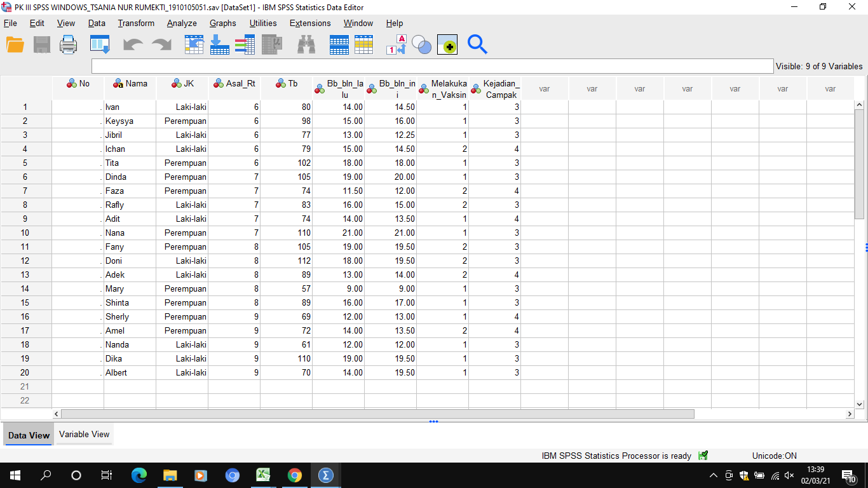Select the Bb_bln_lalu column header

coord(339,88)
